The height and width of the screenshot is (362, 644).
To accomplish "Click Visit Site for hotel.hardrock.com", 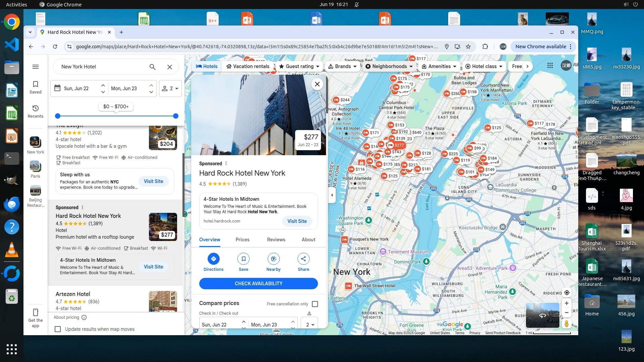I will click(x=297, y=221).
